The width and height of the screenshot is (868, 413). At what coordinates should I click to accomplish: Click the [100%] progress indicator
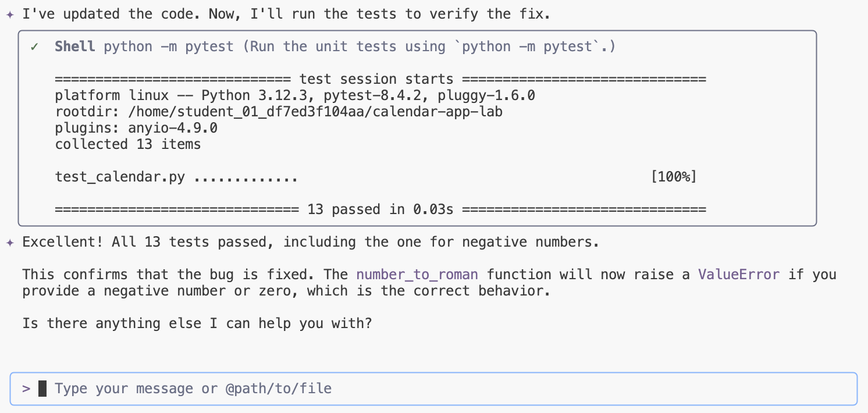click(x=674, y=177)
